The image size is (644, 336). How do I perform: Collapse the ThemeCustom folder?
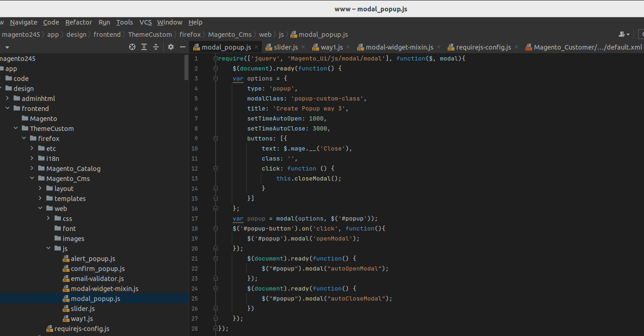(x=16, y=129)
